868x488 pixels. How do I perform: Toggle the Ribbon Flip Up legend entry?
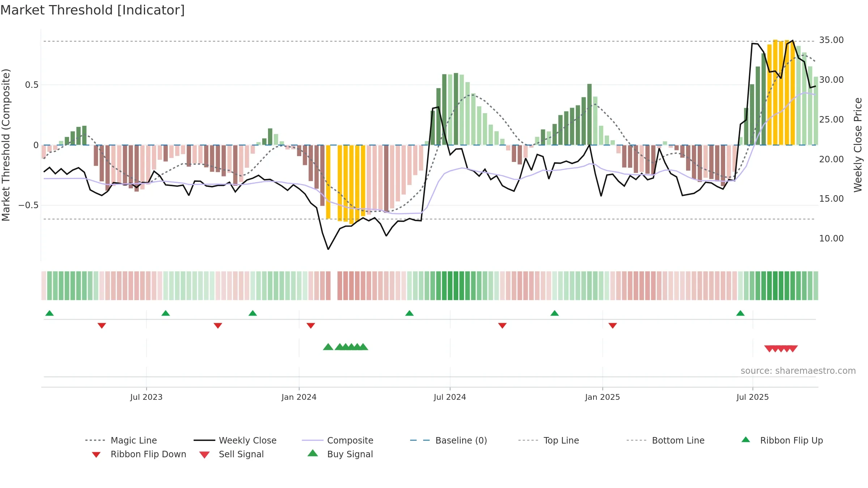(x=782, y=440)
